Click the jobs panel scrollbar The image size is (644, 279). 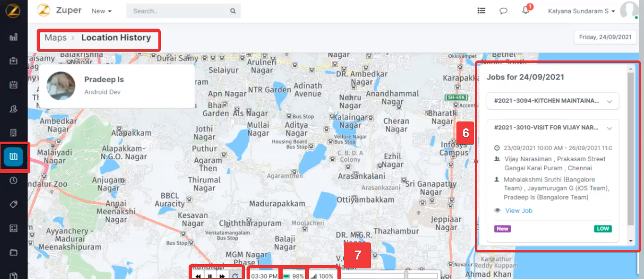[630, 149]
